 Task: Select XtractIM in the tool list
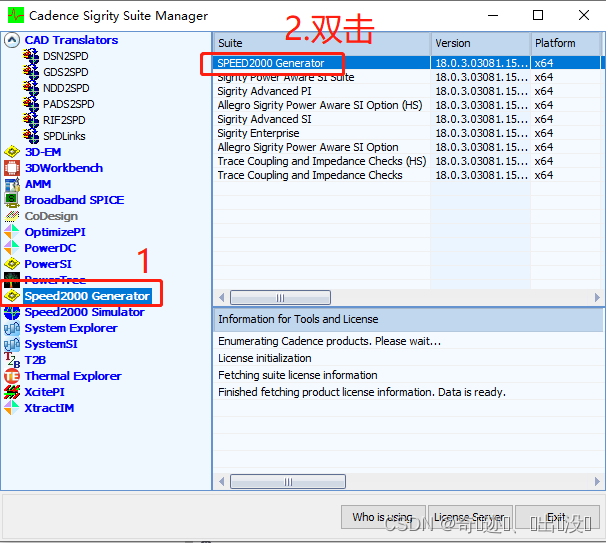coord(49,408)
